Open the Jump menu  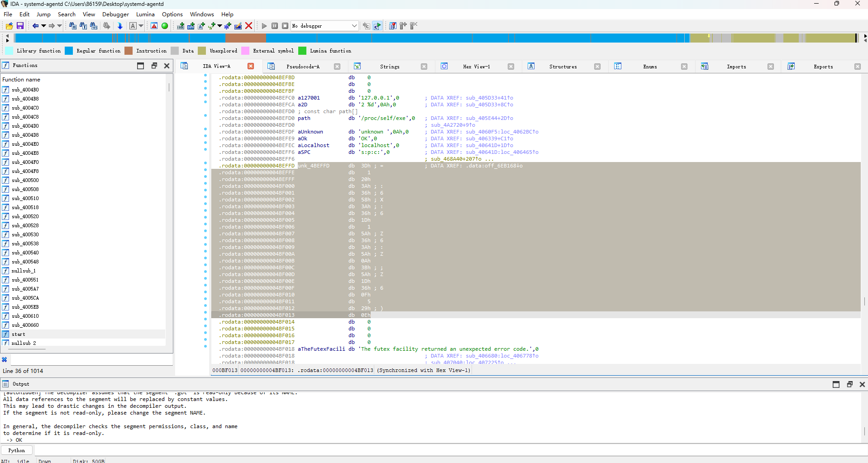43,14
